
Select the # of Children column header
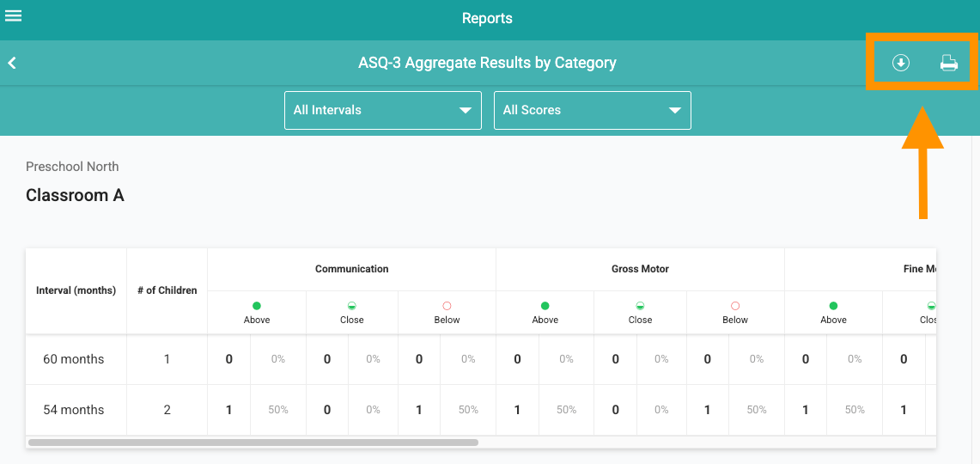(x=167, y=290)
